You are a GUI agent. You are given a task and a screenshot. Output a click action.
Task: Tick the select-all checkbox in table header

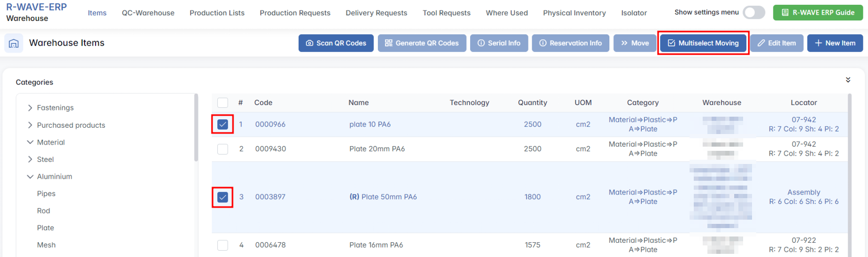(223, 103)
